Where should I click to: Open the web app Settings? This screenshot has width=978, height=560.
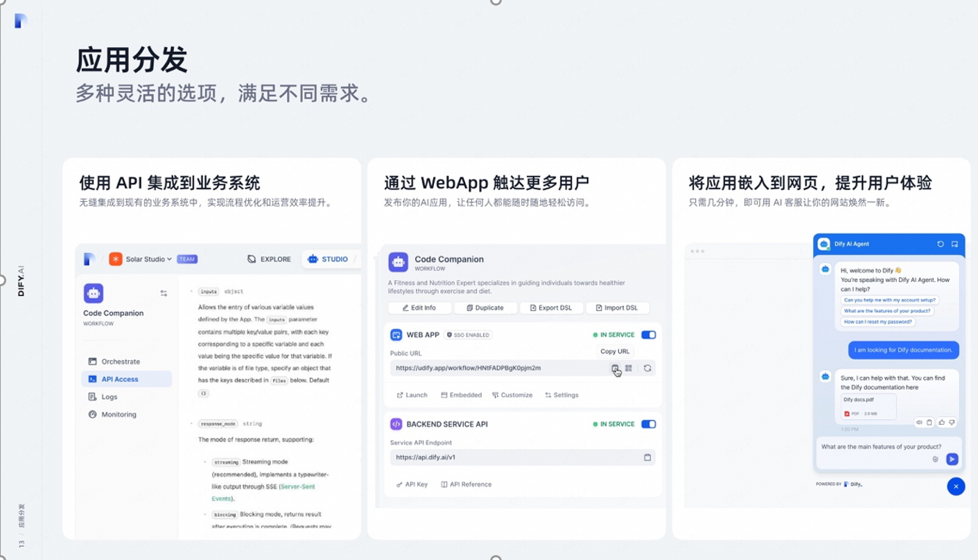tap(561, 395)
